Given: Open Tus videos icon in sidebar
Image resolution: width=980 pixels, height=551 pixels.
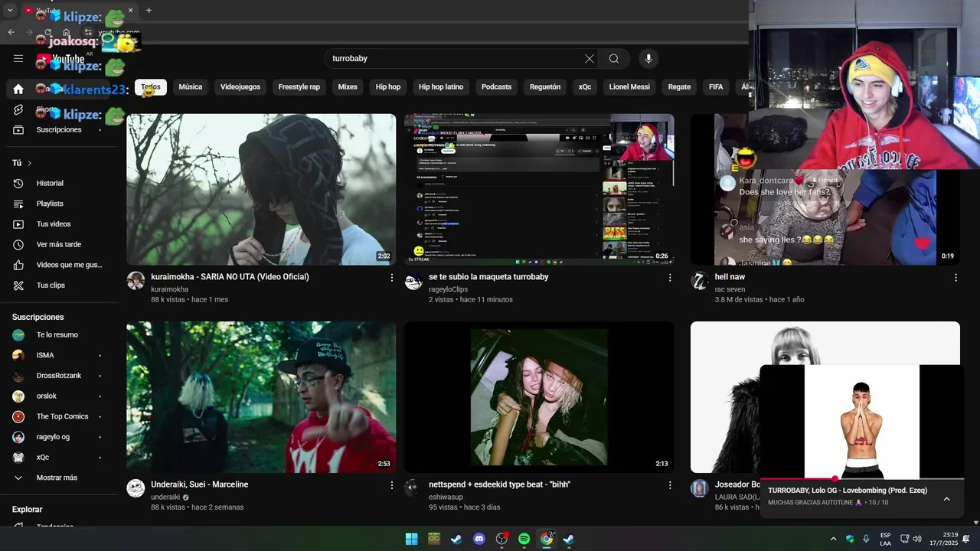Looking at the screenshot, I should pos(18,224).
